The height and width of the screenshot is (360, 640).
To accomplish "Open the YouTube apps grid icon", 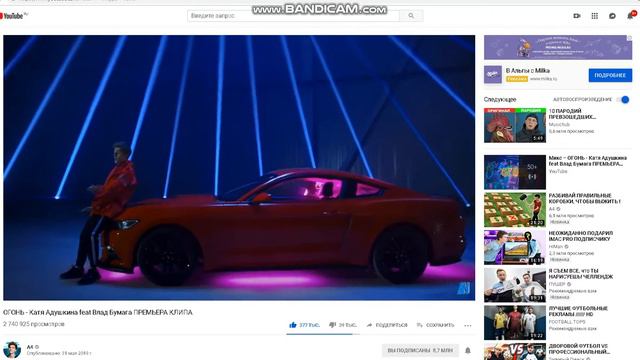I will coord(595,16).
